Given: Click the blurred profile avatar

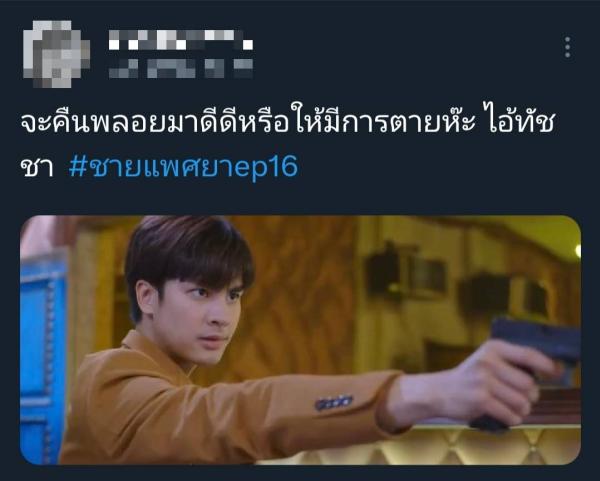Looking at the screenshot, I should click(x=57, y=54).
